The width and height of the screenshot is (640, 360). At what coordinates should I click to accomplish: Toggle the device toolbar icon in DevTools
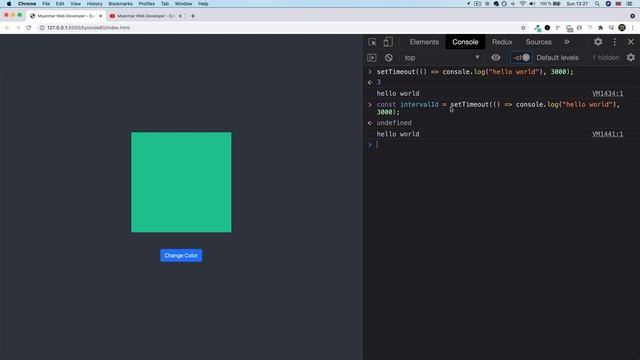(x=388, y=42)
